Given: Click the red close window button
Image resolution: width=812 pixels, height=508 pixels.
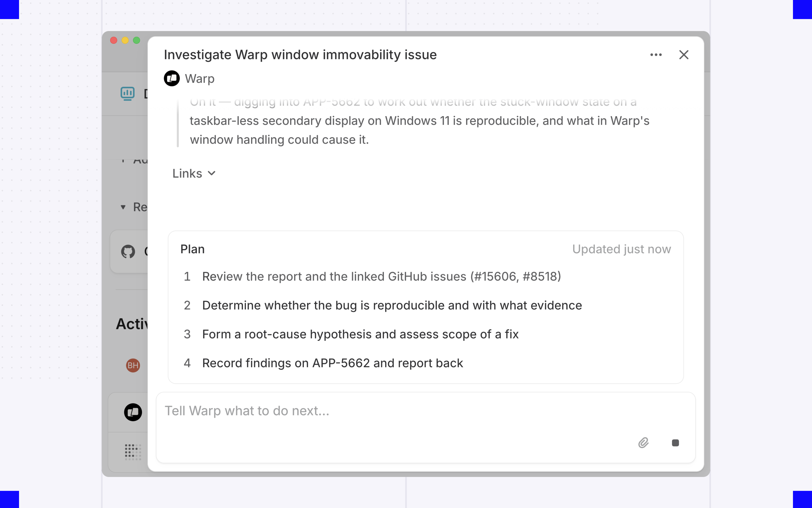Looking at the screenshot, I should click(114, 40).
